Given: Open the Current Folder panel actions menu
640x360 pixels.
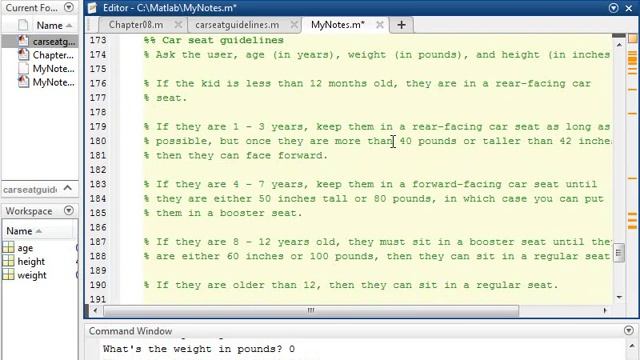Looking at the screenshot, I should click(x=69, y=7).
